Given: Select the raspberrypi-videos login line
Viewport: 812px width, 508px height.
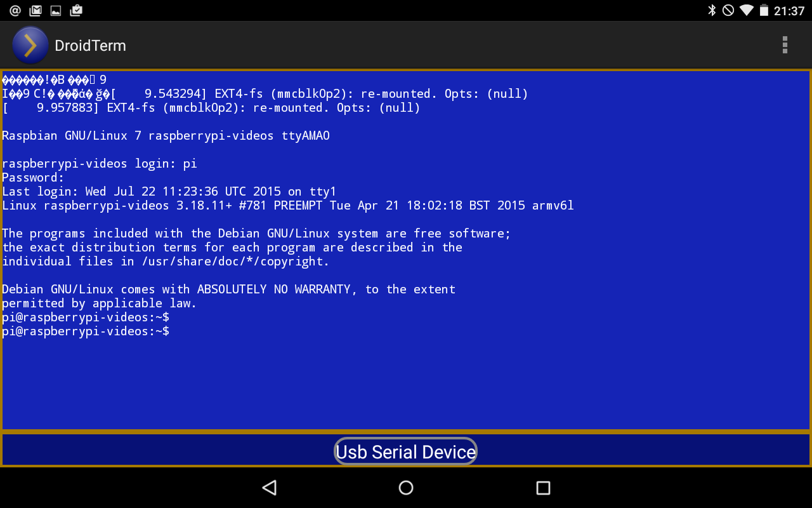Looking at the screenshot, I should tap(97, 163).
